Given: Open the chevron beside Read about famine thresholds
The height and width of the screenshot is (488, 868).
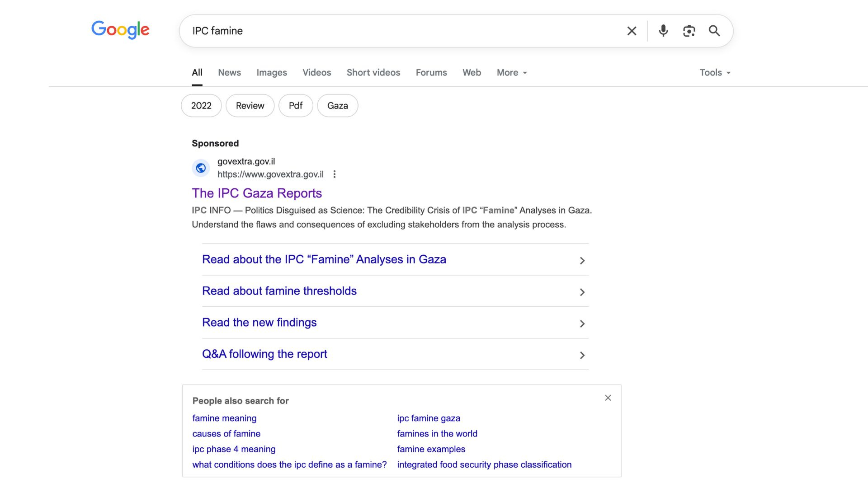Looking at the screenshot, I should (x=582, y=292).
